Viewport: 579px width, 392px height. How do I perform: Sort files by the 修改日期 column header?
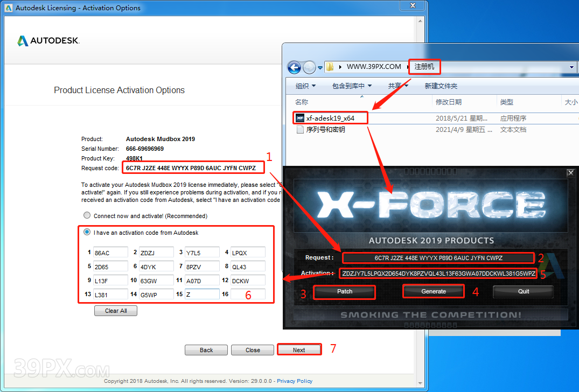click(448, 102)
